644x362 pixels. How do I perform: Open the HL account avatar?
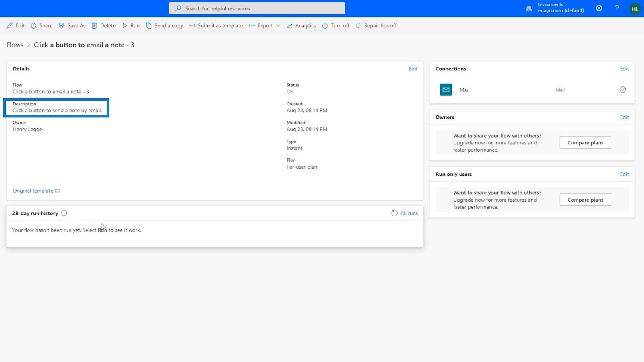pos(635,8)
